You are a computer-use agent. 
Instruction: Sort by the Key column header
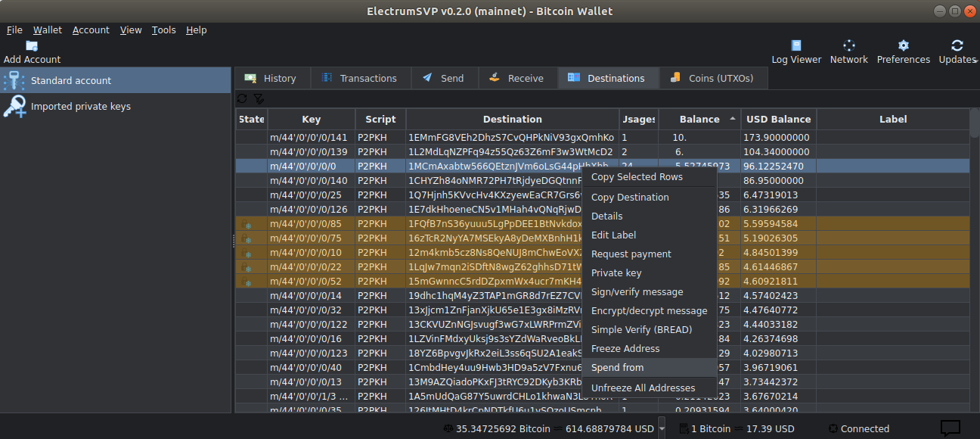(x=312, y=119)
